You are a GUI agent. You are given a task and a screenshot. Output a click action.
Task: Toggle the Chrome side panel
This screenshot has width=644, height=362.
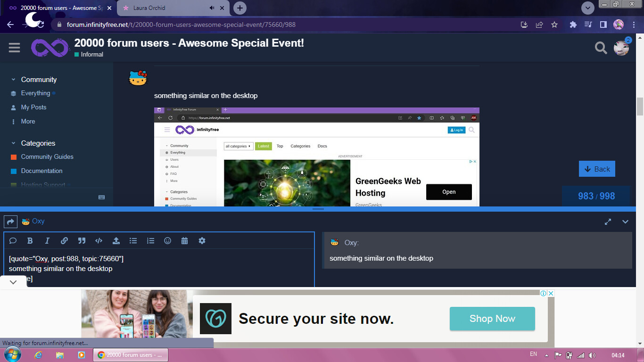pos(603,25)
